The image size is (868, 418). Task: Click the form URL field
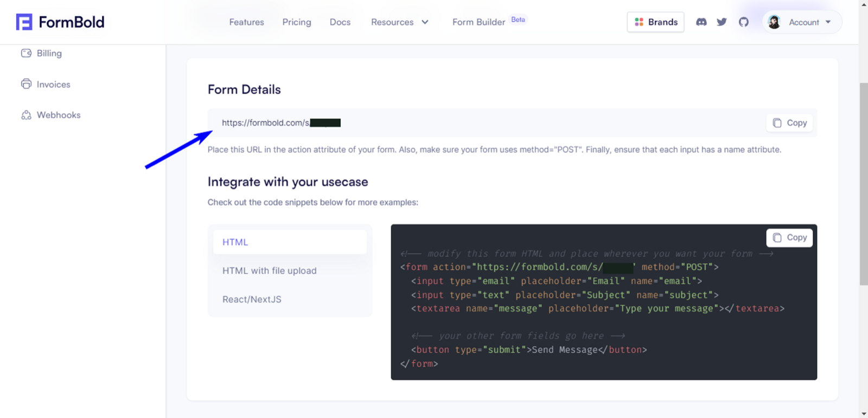coord(512,123)
